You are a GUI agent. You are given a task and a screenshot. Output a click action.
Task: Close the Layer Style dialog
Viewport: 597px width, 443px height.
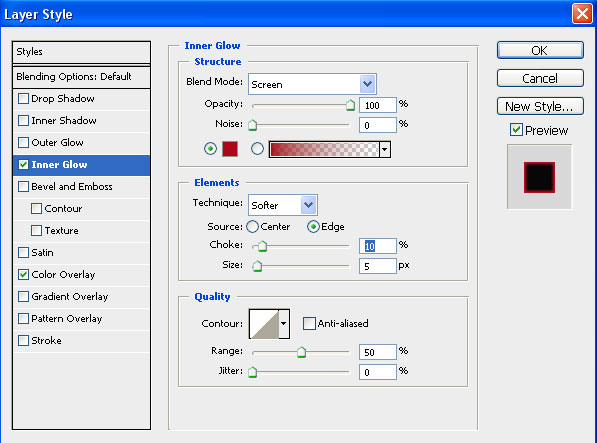[582, 14]
